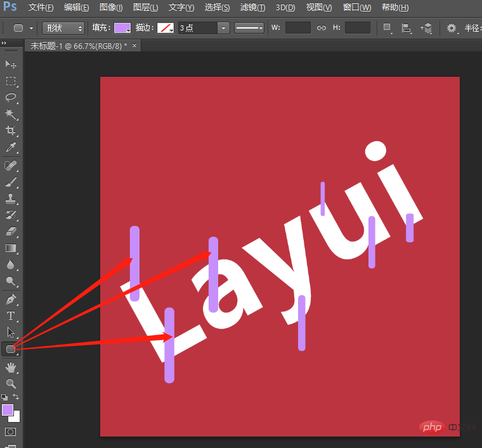Select the Magic Wand tool
482x448 pixels.
(11, 114)
